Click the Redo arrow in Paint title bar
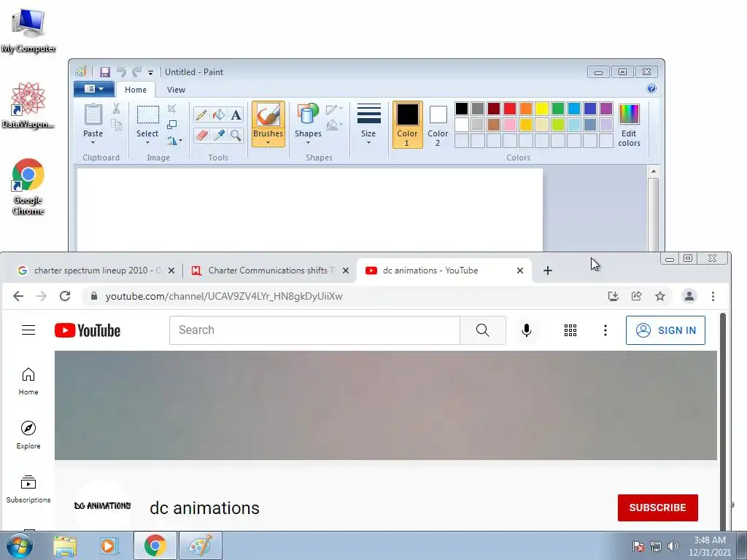This screenshot has width=747, height=560. 136,72
